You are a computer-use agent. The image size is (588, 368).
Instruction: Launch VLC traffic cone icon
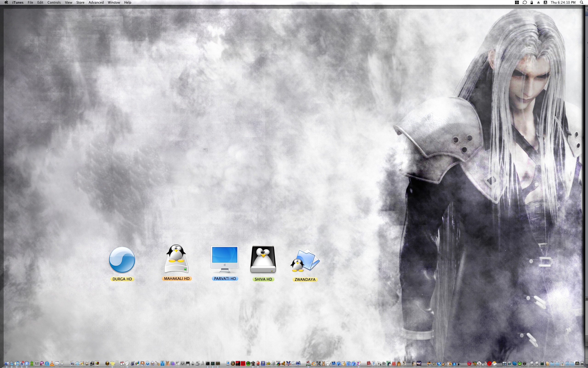[x=52, y=363]
